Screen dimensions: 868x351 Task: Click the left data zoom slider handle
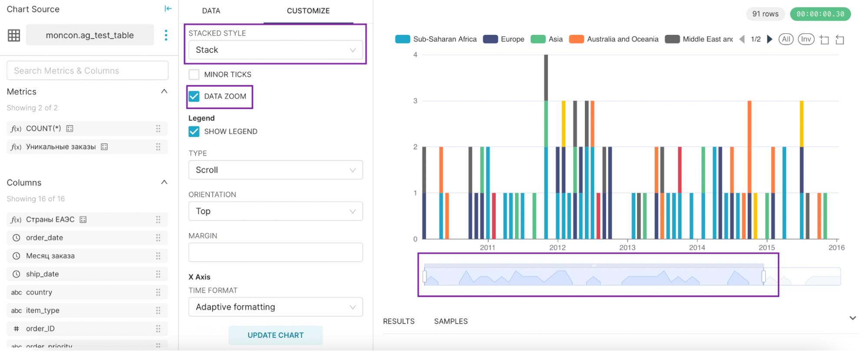tap(425, 276)
